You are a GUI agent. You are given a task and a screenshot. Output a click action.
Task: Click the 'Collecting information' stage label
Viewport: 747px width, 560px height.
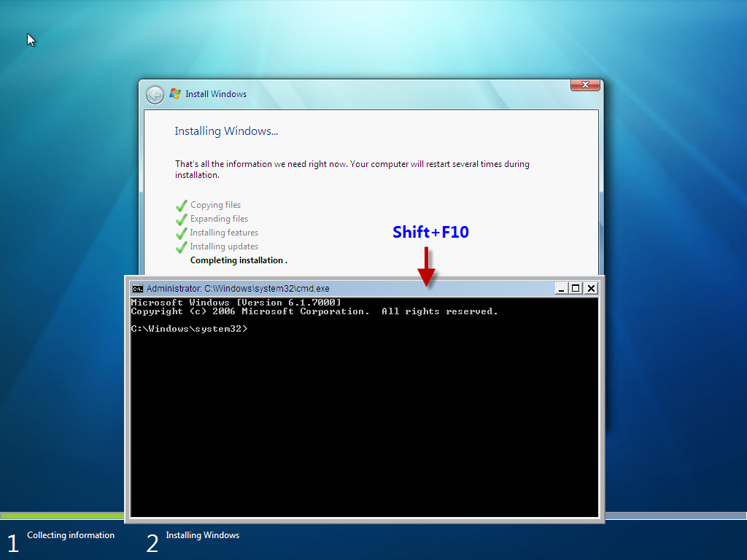tap(71, 535)
